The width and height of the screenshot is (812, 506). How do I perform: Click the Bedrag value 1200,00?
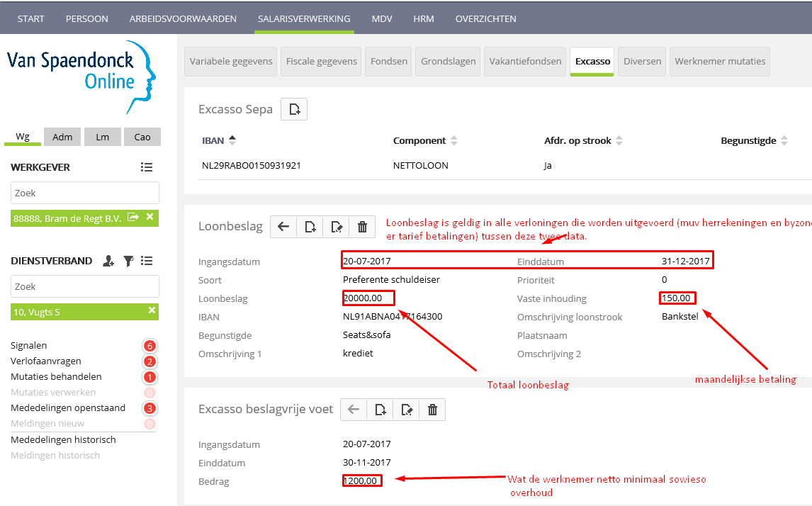tap(361, 481)
